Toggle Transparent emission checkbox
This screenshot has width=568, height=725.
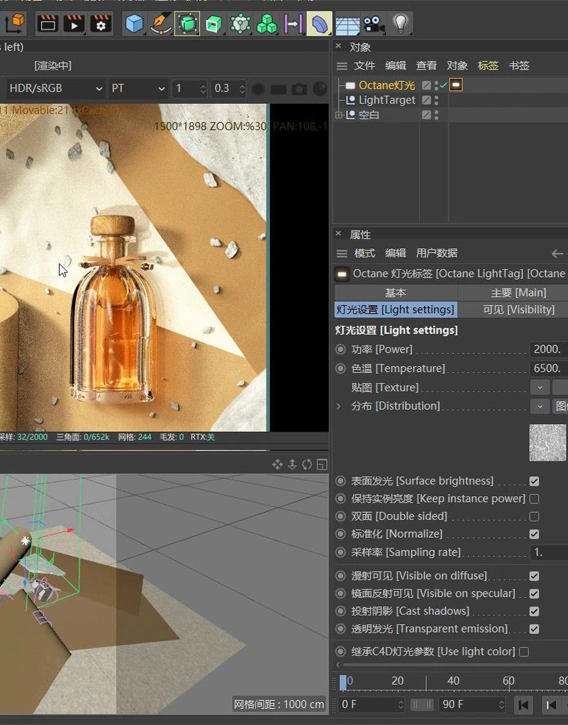(534, 629)
